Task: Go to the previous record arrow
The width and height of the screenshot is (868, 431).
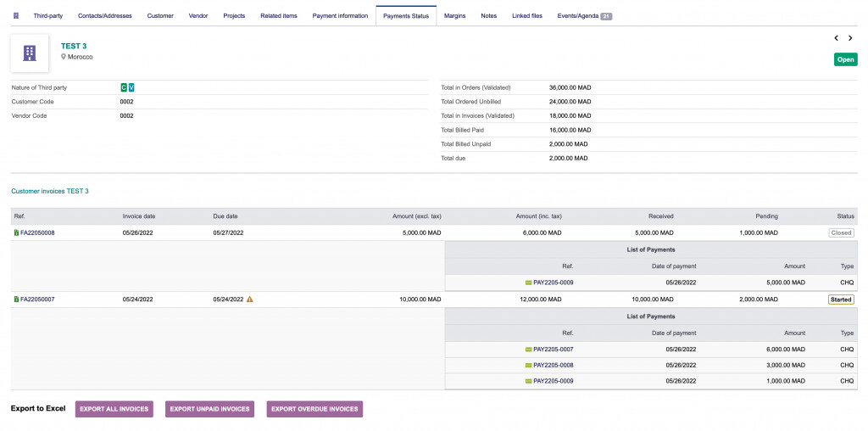Action: tap(837, 38)
